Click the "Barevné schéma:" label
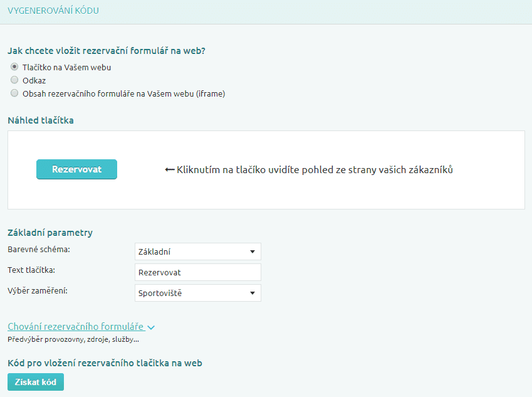Screen dimensions: 532x397 click(39, 250)
